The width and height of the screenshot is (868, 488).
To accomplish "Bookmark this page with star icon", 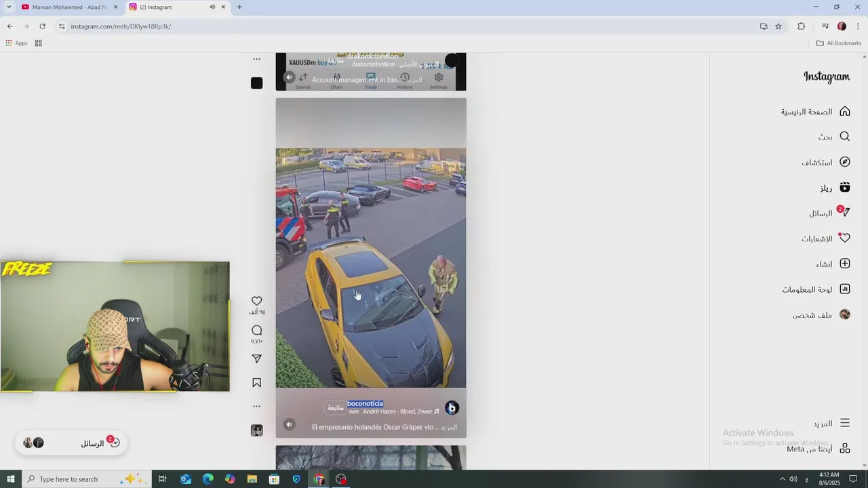I will [778, 26].
